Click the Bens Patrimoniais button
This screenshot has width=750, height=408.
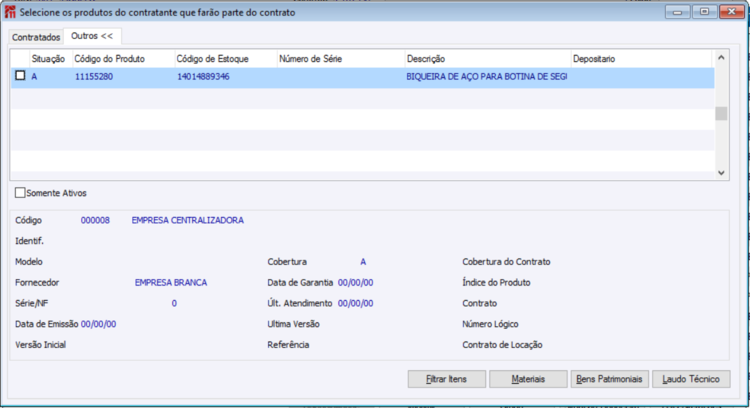pos(609,379)
